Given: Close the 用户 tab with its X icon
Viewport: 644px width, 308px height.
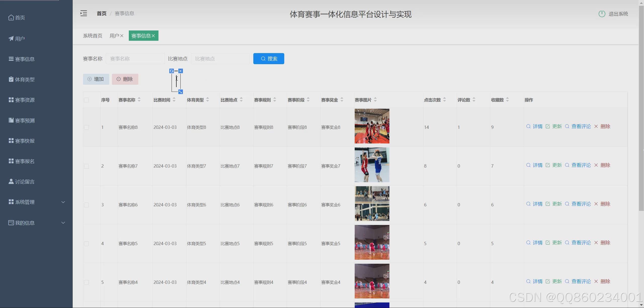Looking at the screenshot, I should [122, 36].
